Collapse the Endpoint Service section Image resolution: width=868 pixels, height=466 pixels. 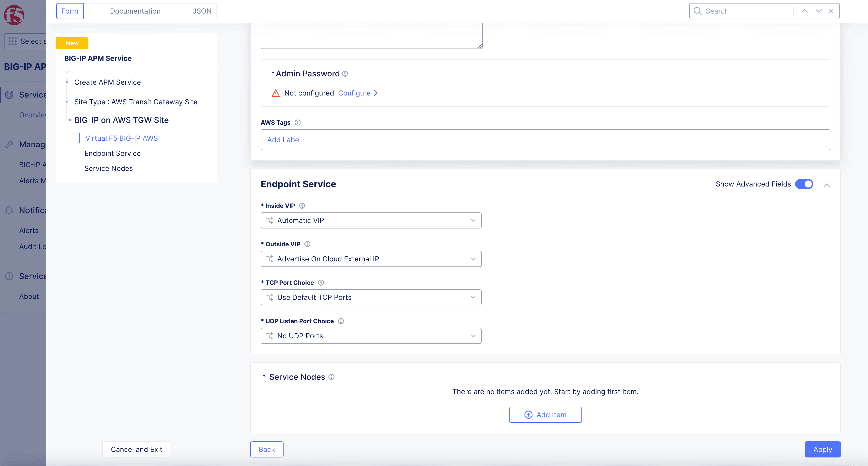827,185
